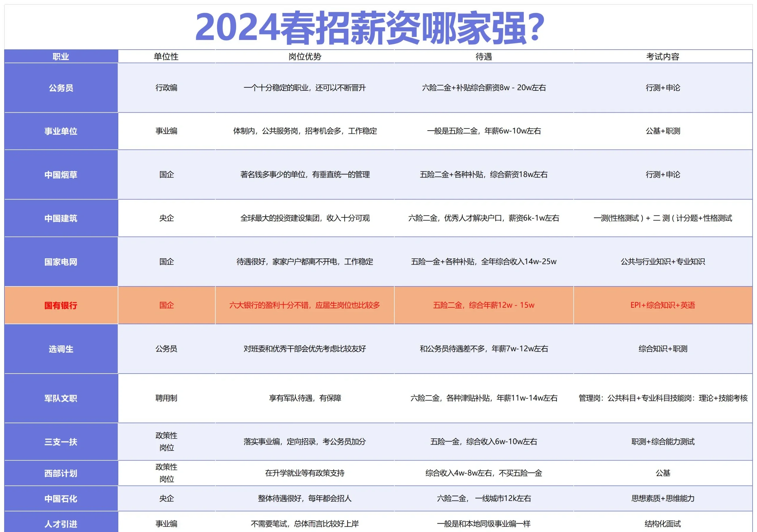Click the '西部计划' row label

click(61, 473)
